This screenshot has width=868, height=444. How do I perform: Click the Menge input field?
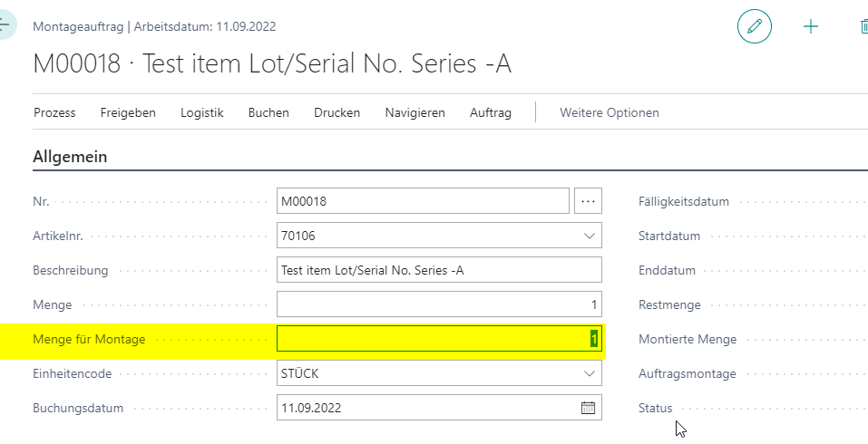[x=439, y=304]
